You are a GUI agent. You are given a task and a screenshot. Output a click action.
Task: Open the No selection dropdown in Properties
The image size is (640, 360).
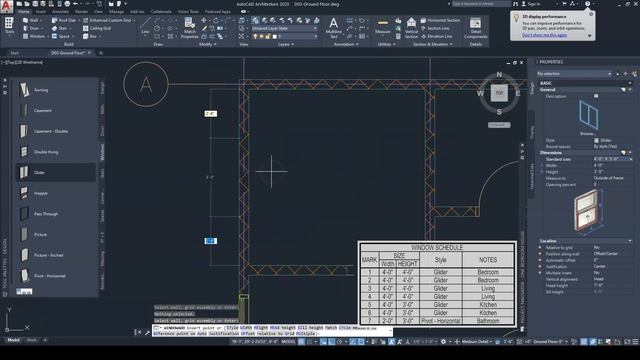[574, 74]
